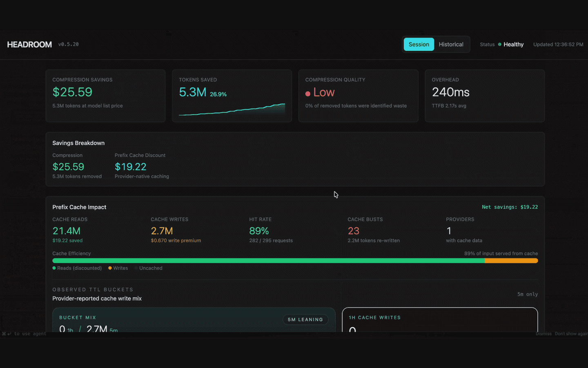The image size is (588, 368).
Task: Click the Reads (discounted) legend dot
Action: (x=54, y=268)
